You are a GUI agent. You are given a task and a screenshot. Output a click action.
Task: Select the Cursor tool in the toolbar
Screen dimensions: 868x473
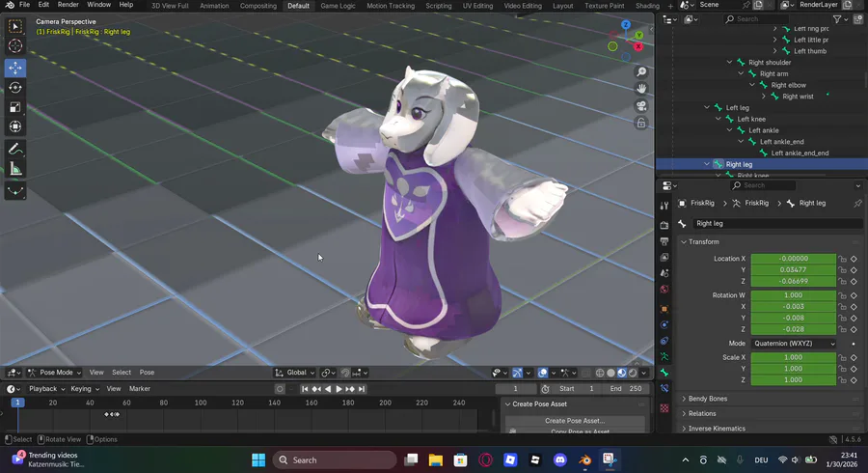[15, 46]
